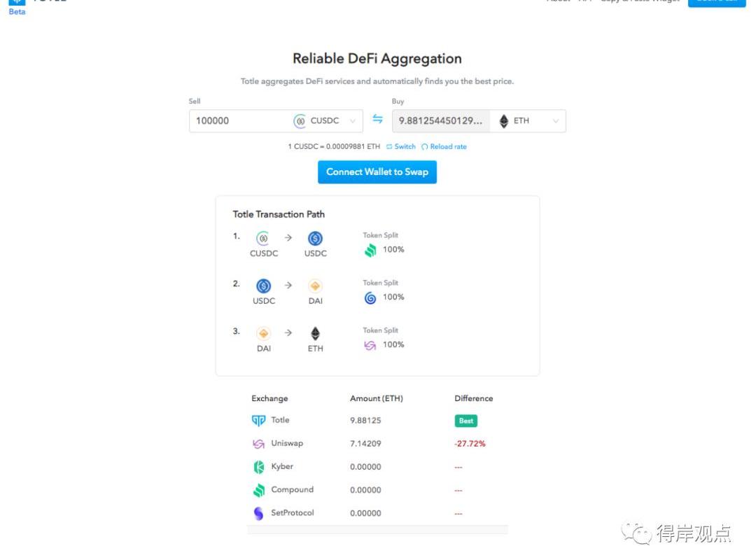
Task: Click the Uniswap icon in exchange list
Action: click(x=258, y=444)
